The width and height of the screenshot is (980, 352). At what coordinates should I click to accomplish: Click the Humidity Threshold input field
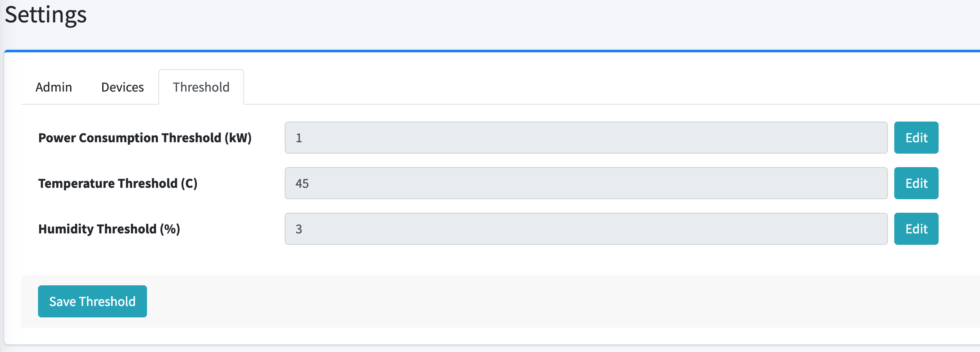pos(586,229)
